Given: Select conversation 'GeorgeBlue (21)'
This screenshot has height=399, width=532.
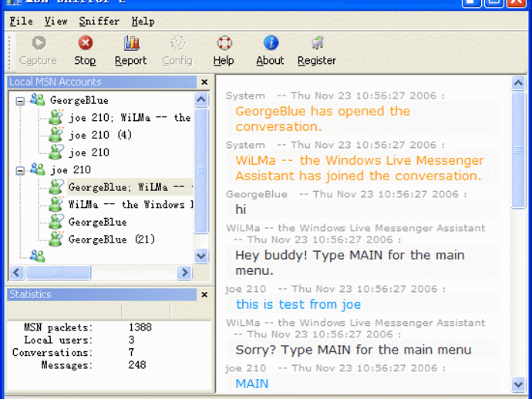Looking at the screenshot, I should (x=112, y=240).
